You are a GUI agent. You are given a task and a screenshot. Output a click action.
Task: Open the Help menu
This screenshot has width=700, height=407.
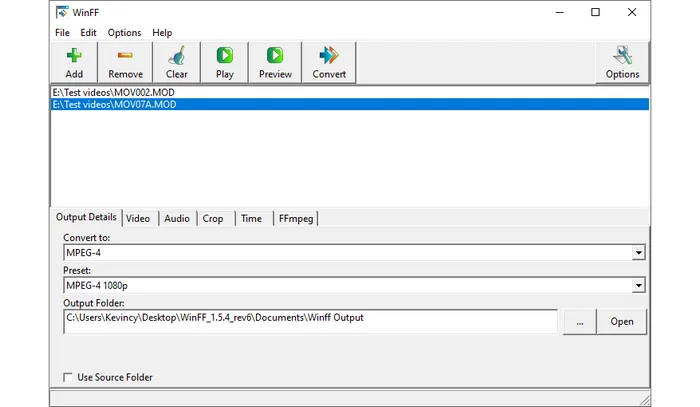click(x=162, y=33)
